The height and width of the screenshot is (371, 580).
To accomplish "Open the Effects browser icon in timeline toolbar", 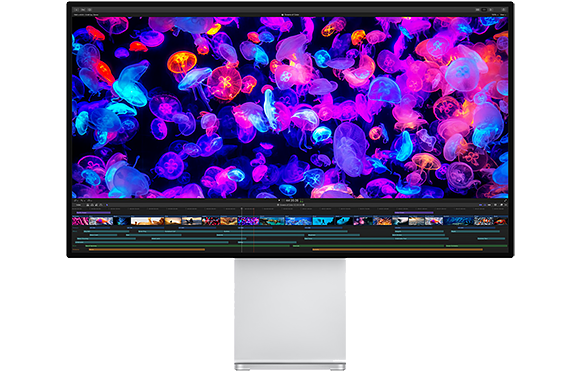I will coord(501,205).
